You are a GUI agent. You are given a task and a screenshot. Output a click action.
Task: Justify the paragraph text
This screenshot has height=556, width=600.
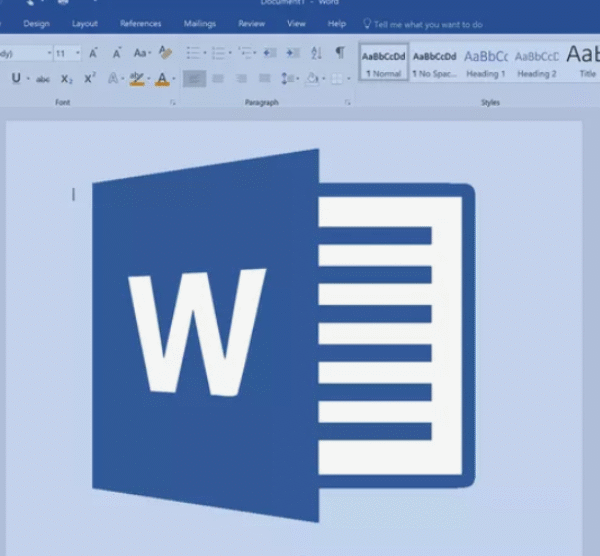click(264, 79)
